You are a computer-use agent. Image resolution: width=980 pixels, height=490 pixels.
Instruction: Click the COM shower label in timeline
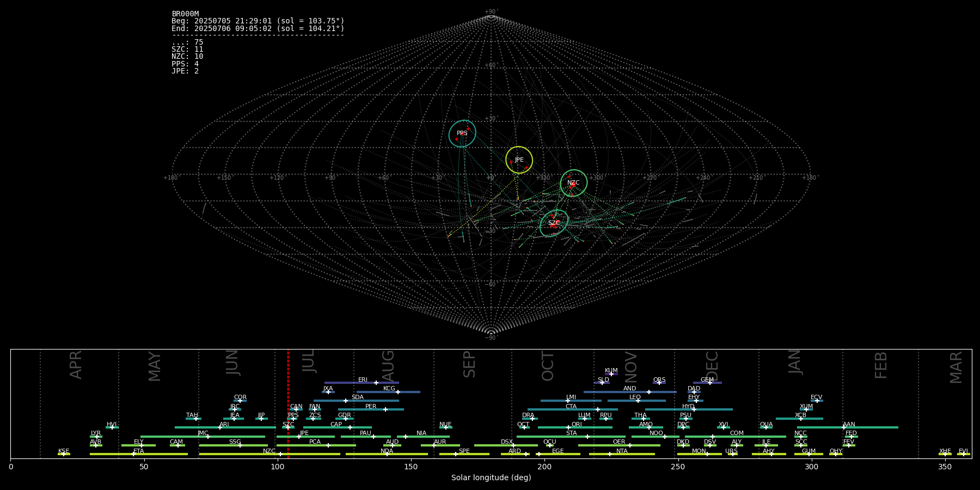[737, 433]
